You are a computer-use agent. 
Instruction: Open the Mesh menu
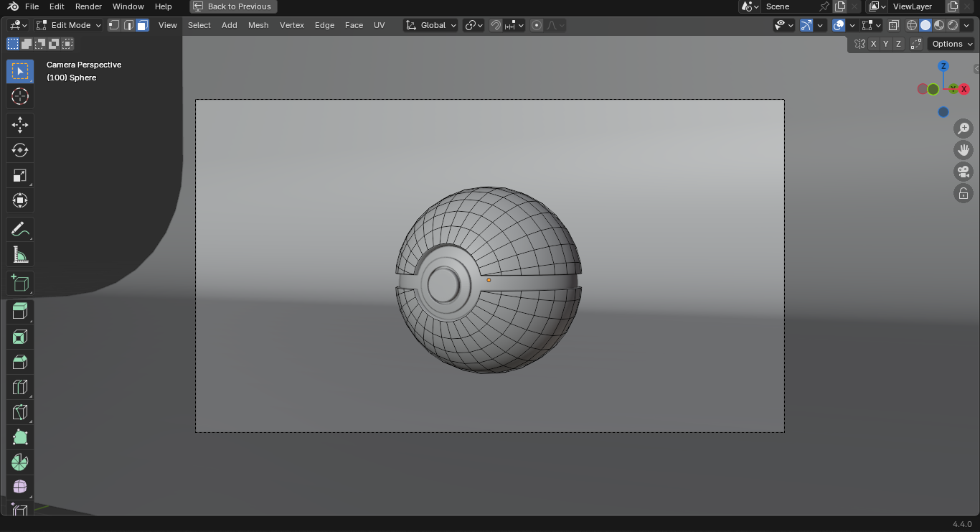pyautogui.click(x=258, y=25)
